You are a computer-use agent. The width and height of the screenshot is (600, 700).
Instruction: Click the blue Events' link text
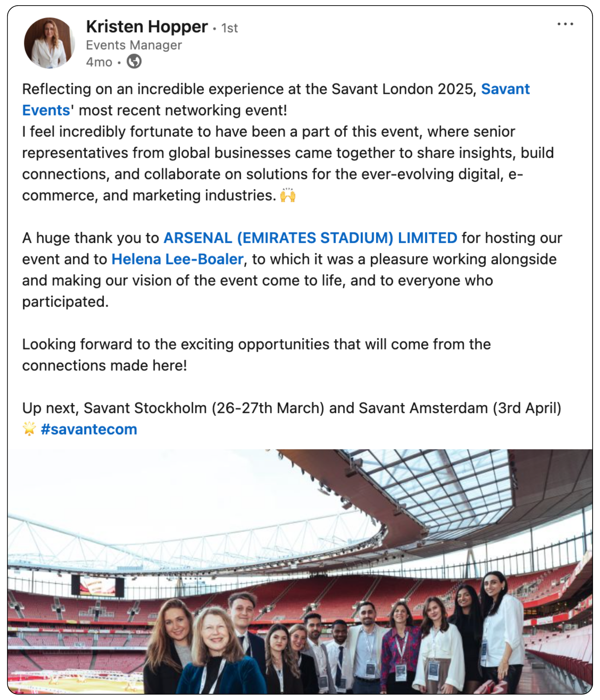coord(46,110)
